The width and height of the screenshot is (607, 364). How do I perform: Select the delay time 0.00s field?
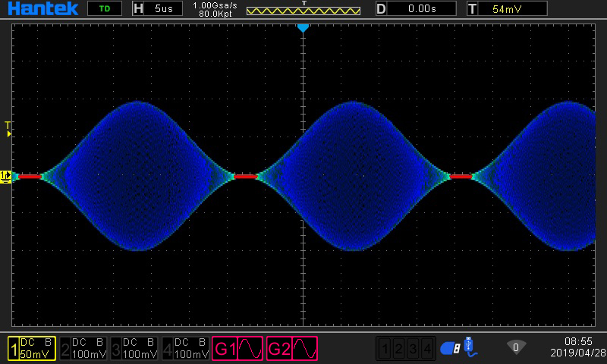[416, 9]
